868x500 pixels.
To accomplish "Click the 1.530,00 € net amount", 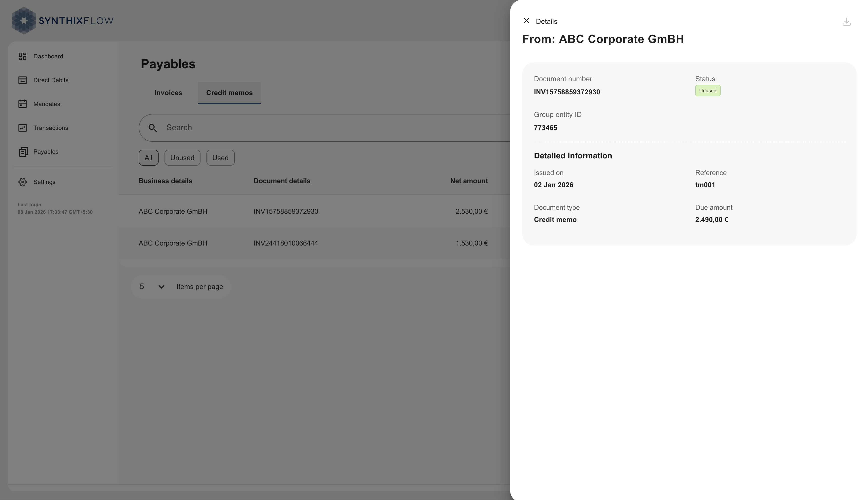I will tap(471, 243).
